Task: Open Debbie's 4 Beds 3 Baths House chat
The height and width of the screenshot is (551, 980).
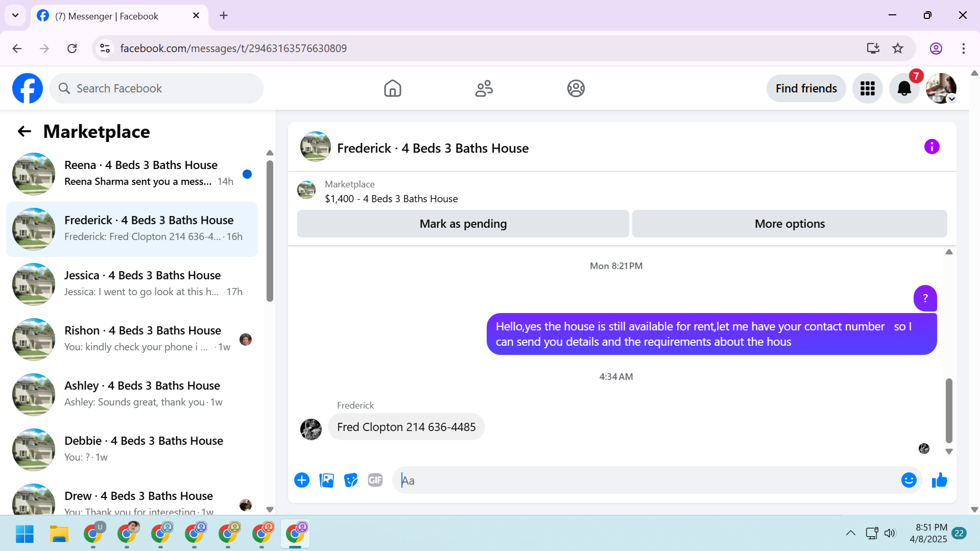Action: (x=132, y=450)
